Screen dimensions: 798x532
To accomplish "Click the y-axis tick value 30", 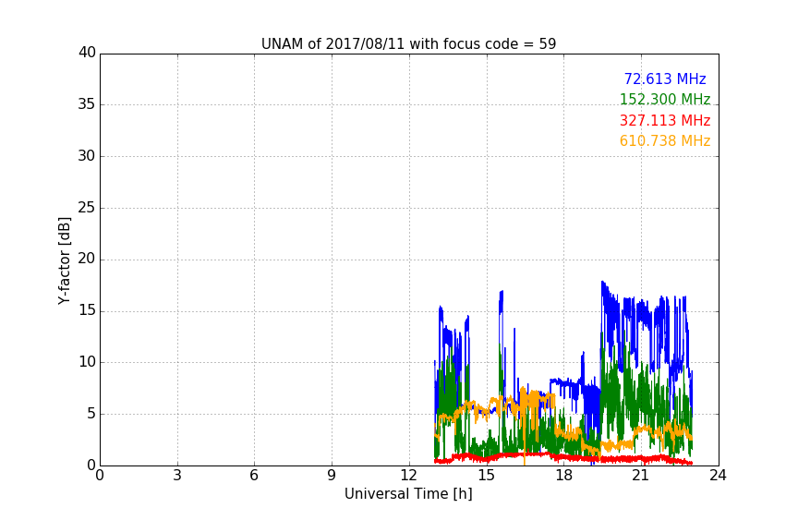I will 87,156.
